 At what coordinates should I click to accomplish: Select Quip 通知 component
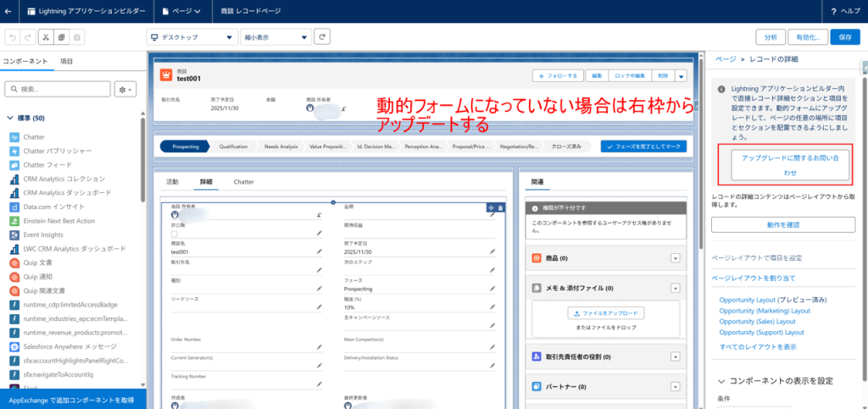pos(31,276)
